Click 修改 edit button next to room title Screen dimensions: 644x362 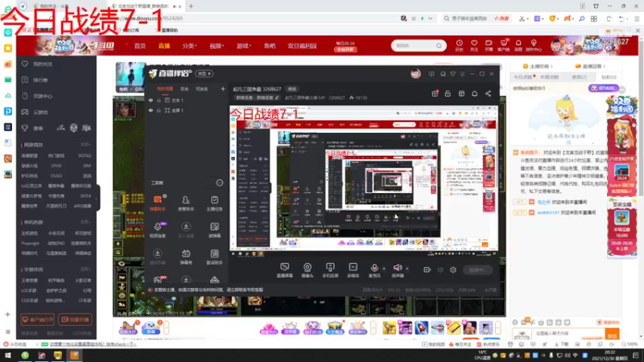291,88
